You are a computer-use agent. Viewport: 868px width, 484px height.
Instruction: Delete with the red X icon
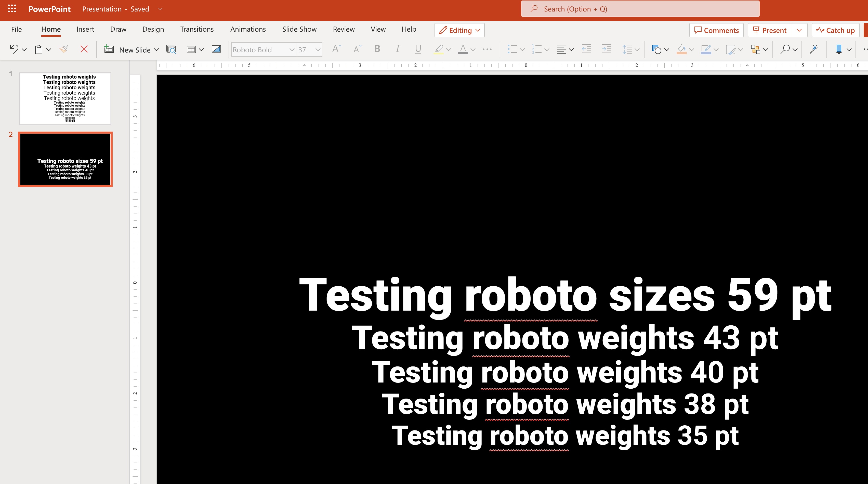pos(84,49)
